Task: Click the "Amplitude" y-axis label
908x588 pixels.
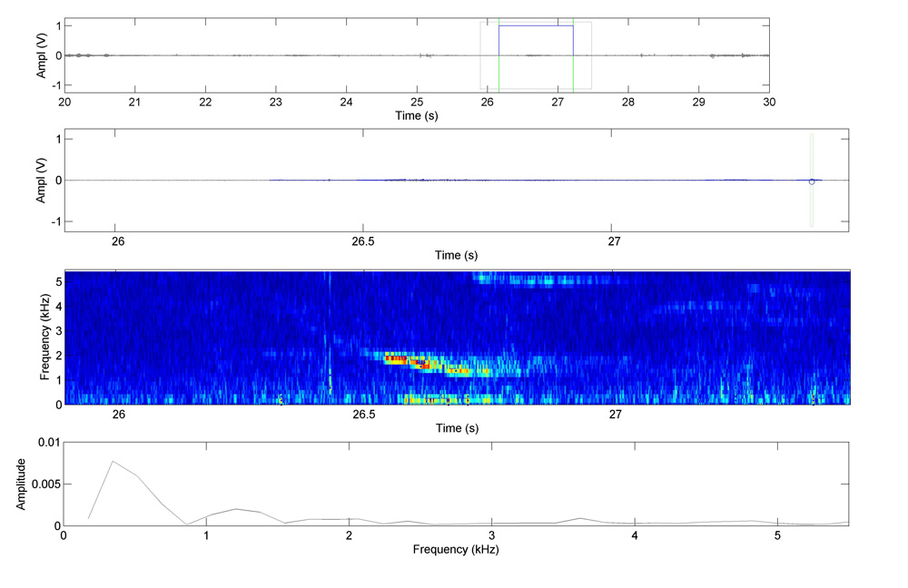Action: 22,484
